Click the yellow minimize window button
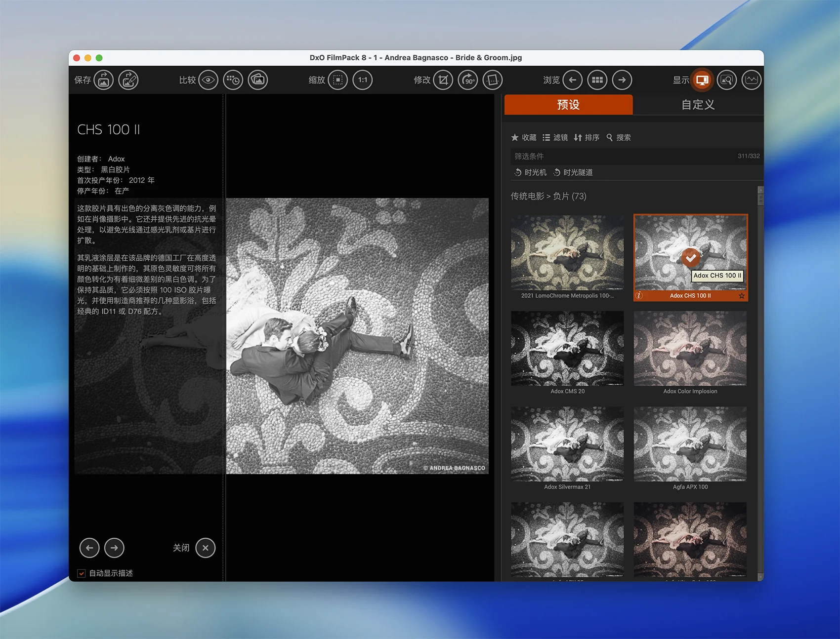 88,58
